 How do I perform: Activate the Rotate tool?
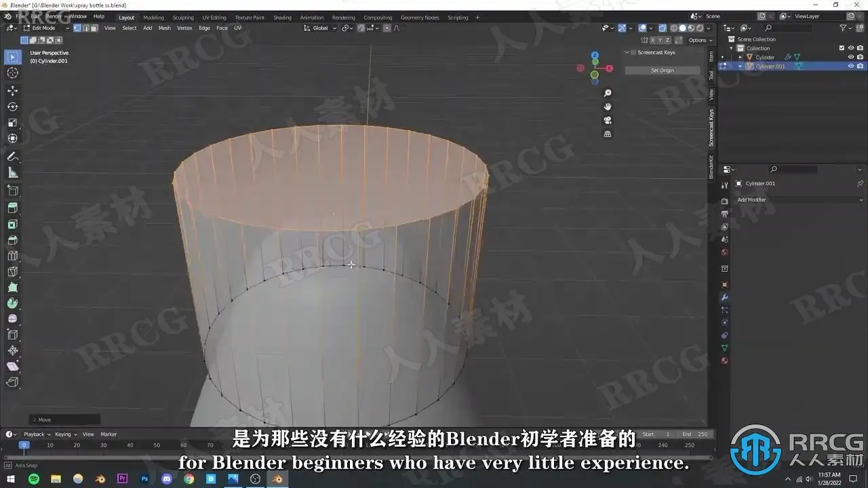coord(12,107)
